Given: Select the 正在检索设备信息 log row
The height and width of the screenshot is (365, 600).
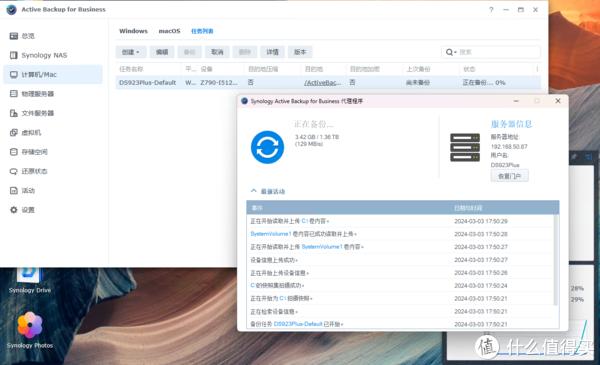Looking at the screenshot, I should pos(400,311).
